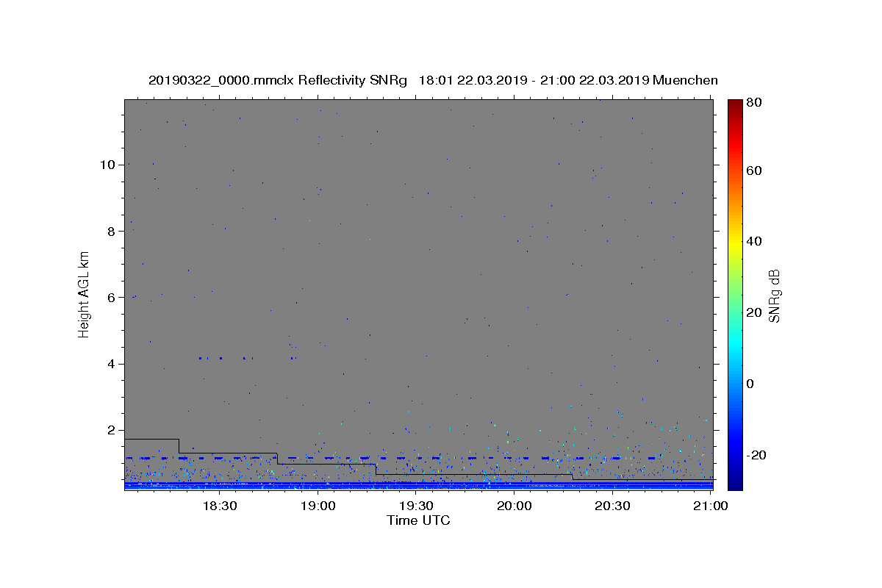This screenshot has height=588, width=882.
Task: Click the plot title text starting 20190322_0000.mmclx
Action: click(x=433, y=80)
